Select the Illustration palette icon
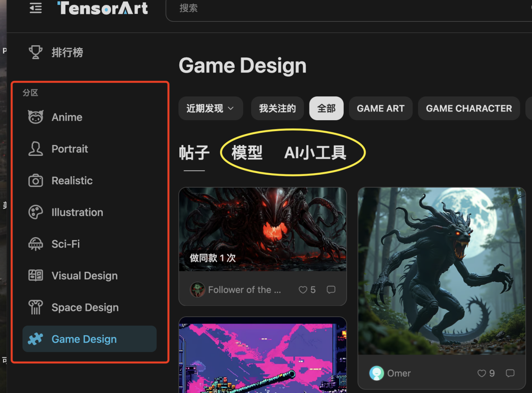 pyautogui.click(x=35, y=212)
